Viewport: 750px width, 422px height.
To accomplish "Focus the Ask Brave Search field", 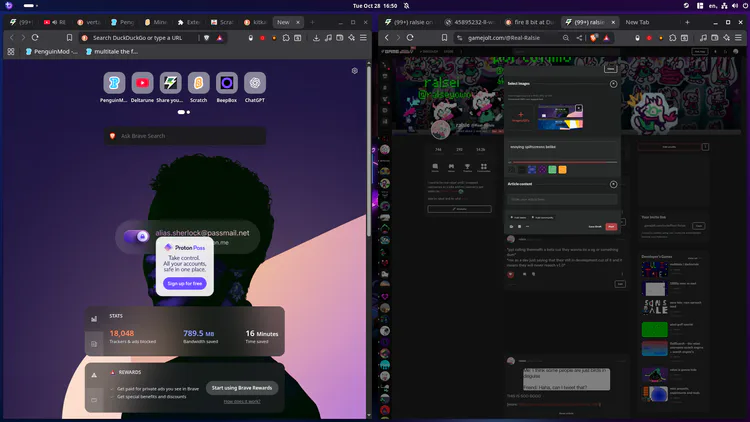I will click(186, 136).
